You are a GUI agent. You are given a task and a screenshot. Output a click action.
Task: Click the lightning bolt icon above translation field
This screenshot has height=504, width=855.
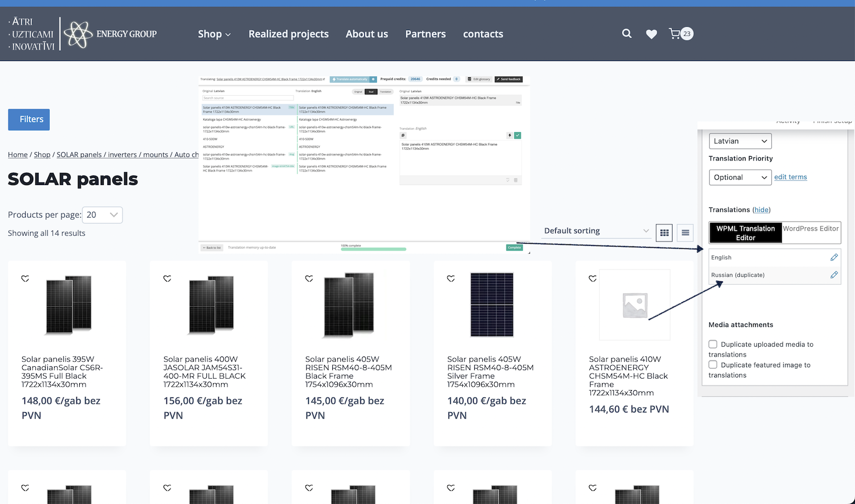510,135
